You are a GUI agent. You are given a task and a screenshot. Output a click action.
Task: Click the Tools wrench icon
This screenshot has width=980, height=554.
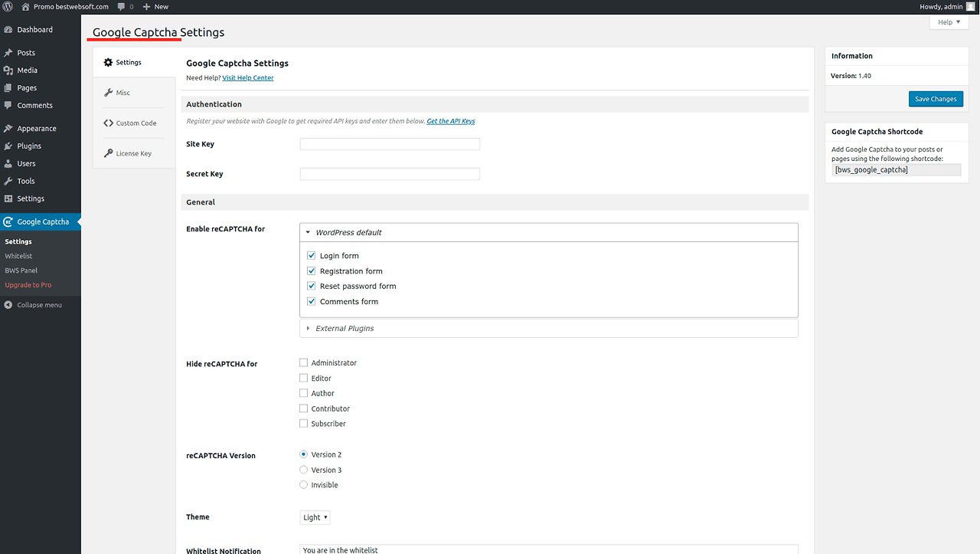[x=8, y=182]
